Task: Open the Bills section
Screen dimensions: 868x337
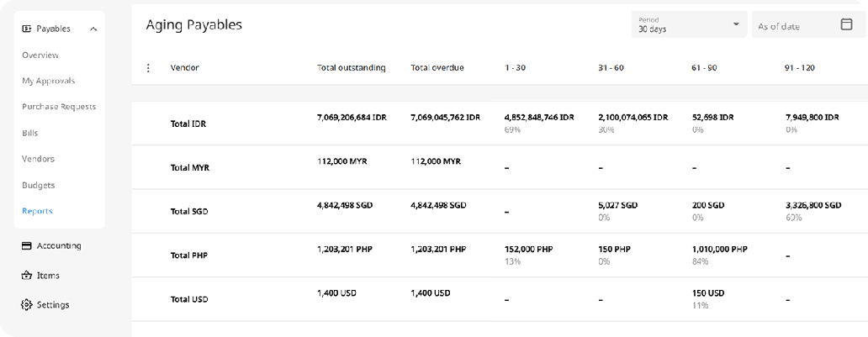Action: 30,133
